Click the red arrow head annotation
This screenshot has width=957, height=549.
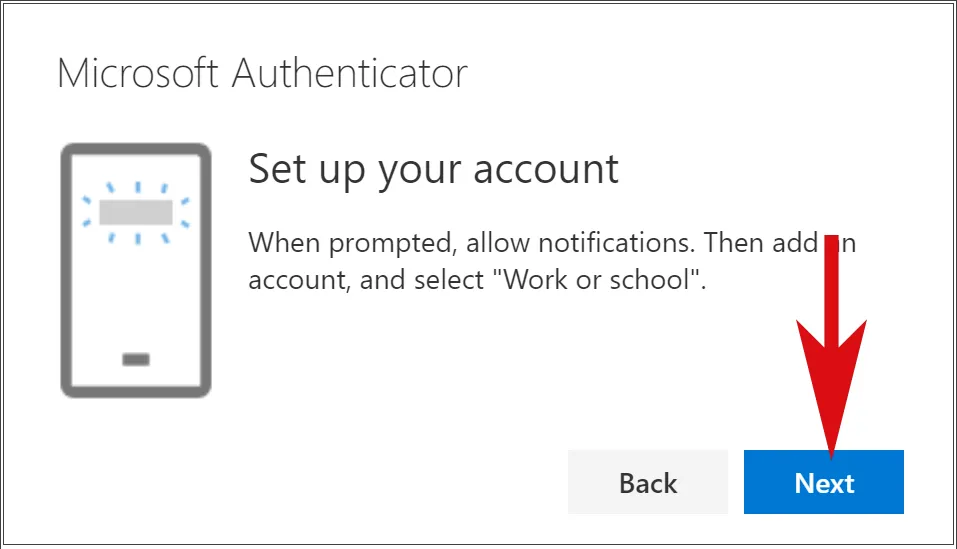tap(830, 385)
